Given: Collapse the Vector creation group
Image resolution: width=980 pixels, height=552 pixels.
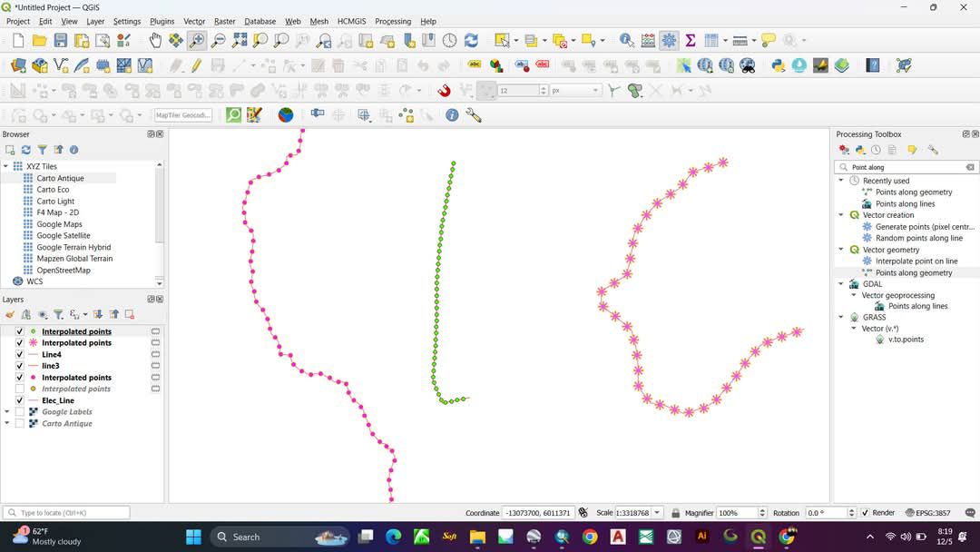Looking at the screenshot, I should (841, 215).
